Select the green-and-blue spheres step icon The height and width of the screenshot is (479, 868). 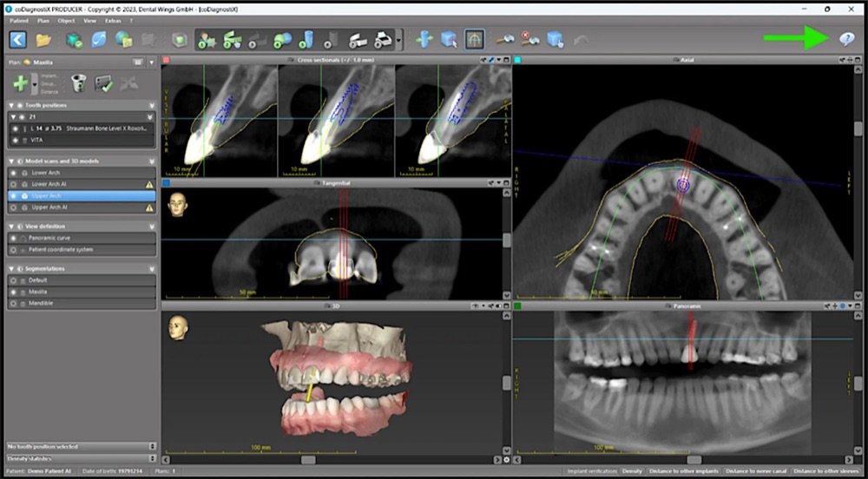pyautogui.click(x=282, y=40)
